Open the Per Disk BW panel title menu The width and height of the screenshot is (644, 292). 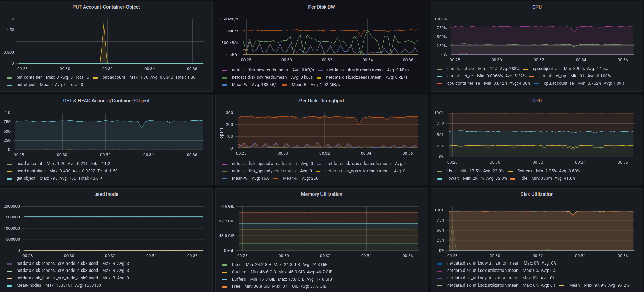[321, 7]
